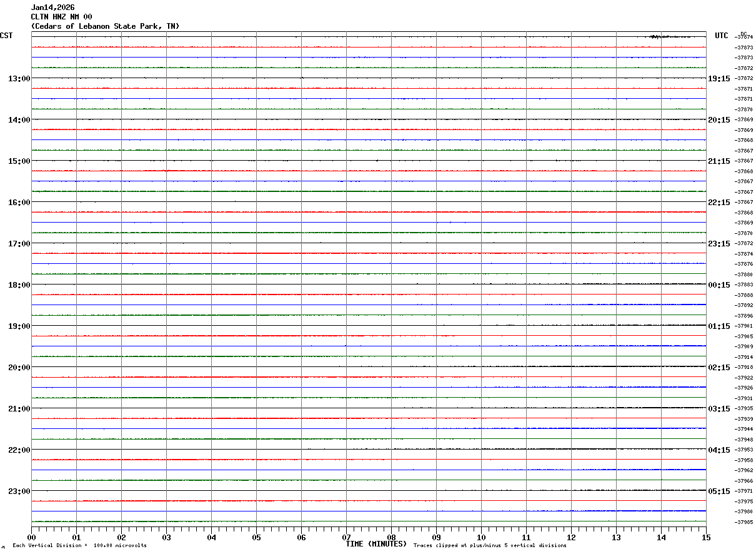Select the 19:00 CST time label
Image resolution: width=756 pixels, height=554 pixels.
click(19, 326)
